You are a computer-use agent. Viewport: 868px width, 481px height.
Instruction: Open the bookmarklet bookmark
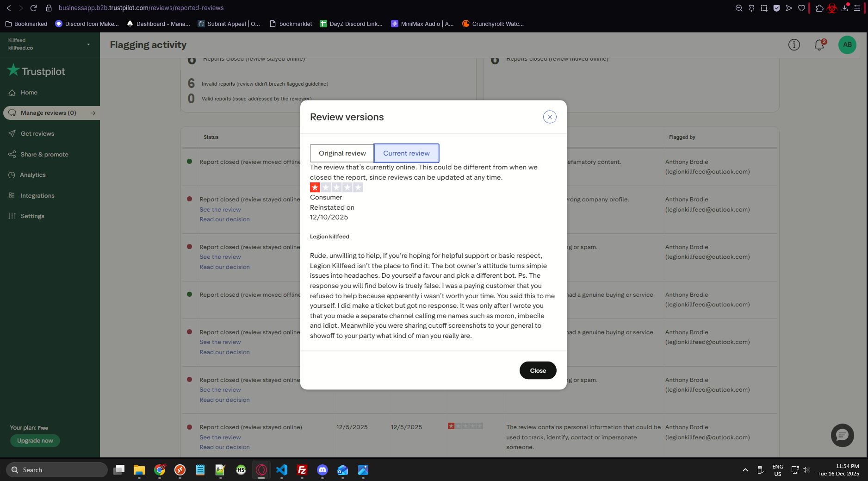tap(291, 24)
